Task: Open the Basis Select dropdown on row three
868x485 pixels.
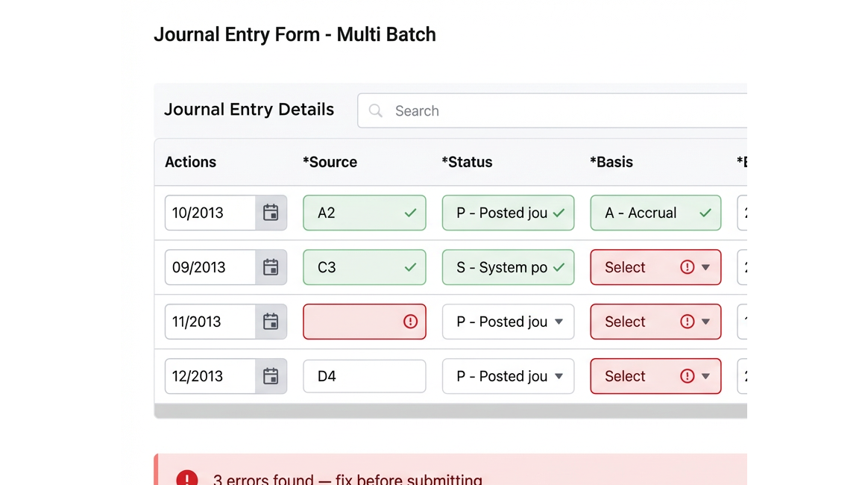Action: point(705,322)
